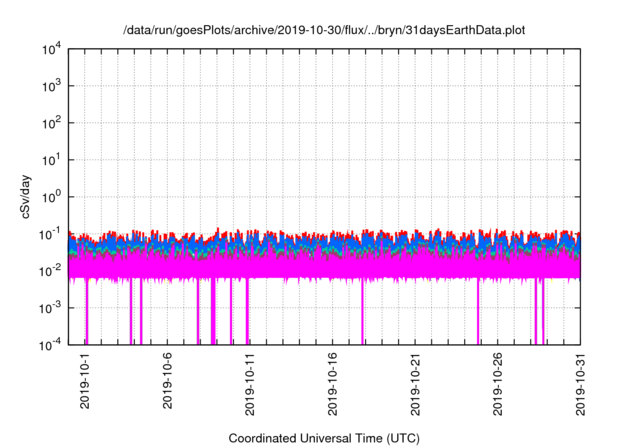Click the y-axis tick label 10^-3

pyautogui.click(x=50, y=308)
